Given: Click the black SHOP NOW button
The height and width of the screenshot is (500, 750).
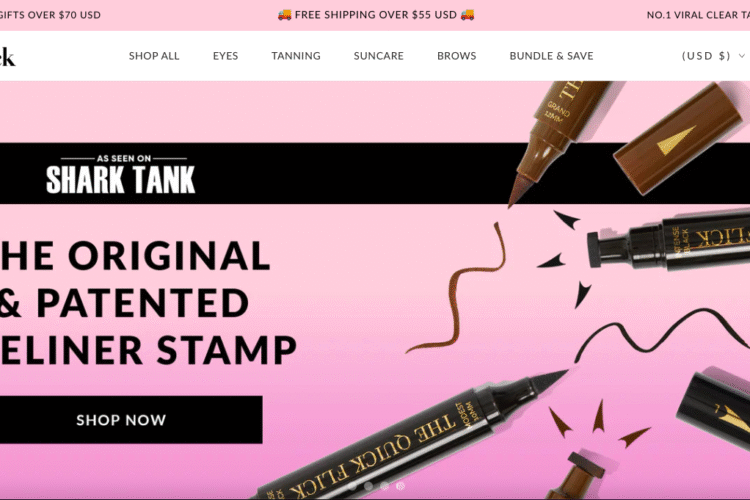Looking at the screenshot, I should (121, 420).
